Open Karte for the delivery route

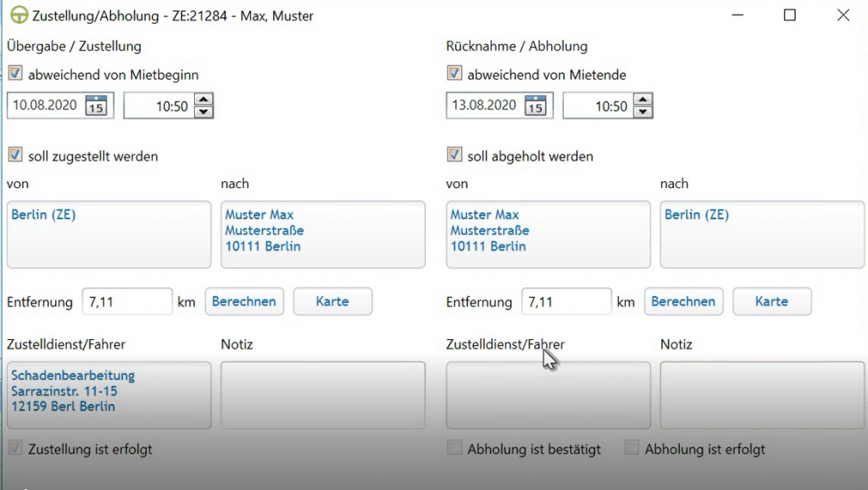point(332,301)
